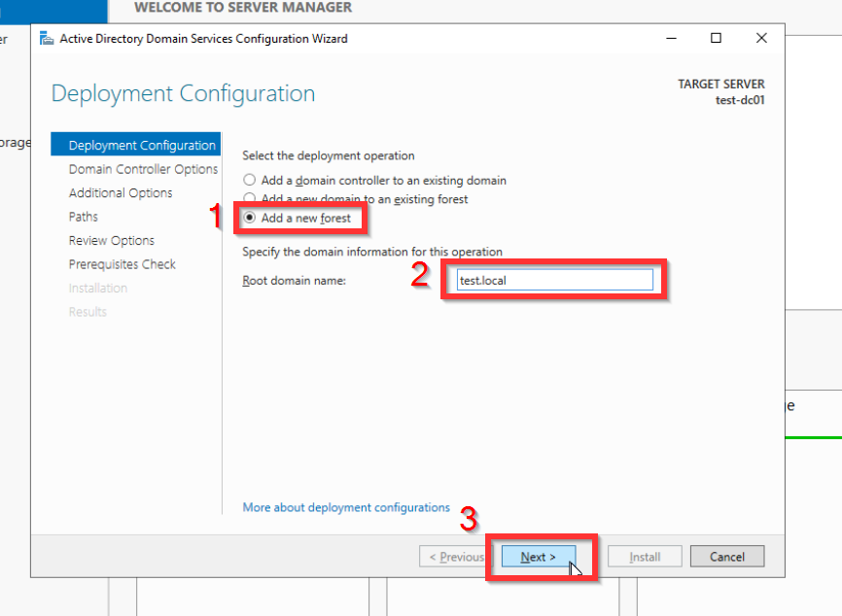This screenshot has height=616, width=842.
Task: Open the Paths step
Action: [x=84, y=217]
